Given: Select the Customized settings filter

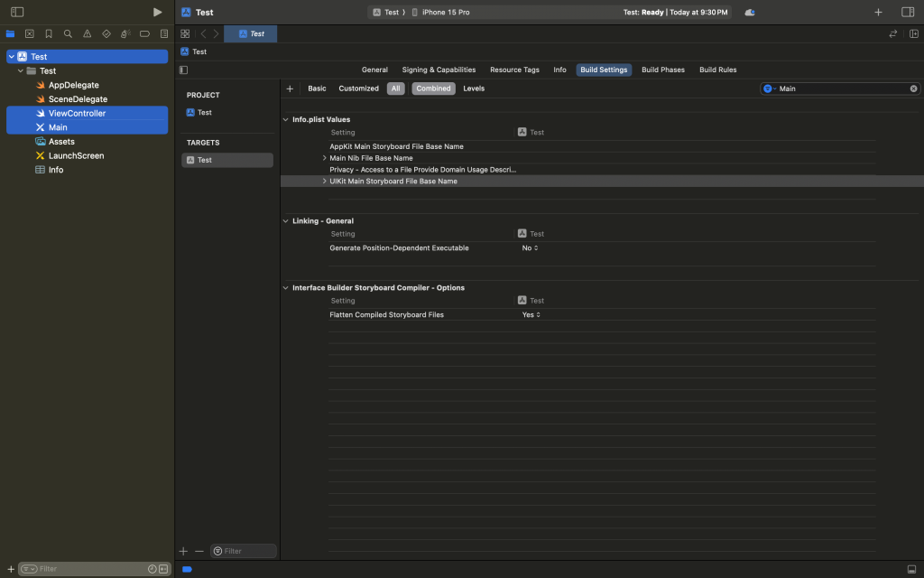Looking at the screenshot, I should point(359,89).
